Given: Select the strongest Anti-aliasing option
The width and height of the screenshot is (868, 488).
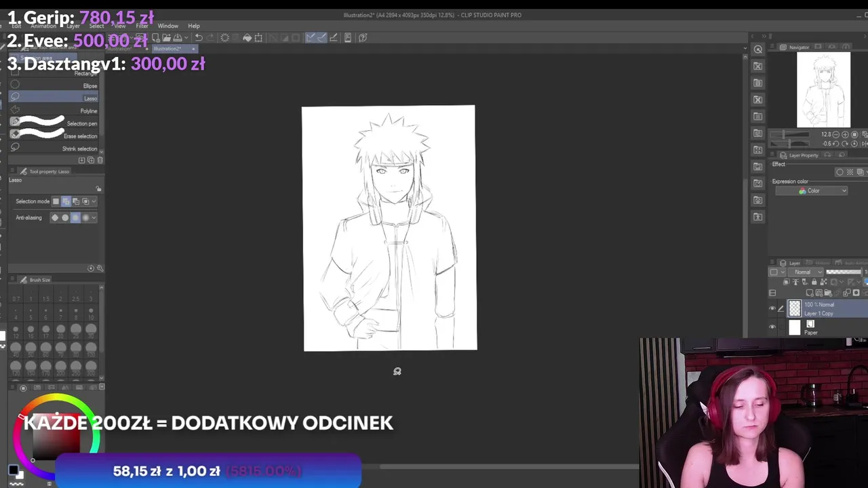Looking at the screenshot, I should coord(85,218).
